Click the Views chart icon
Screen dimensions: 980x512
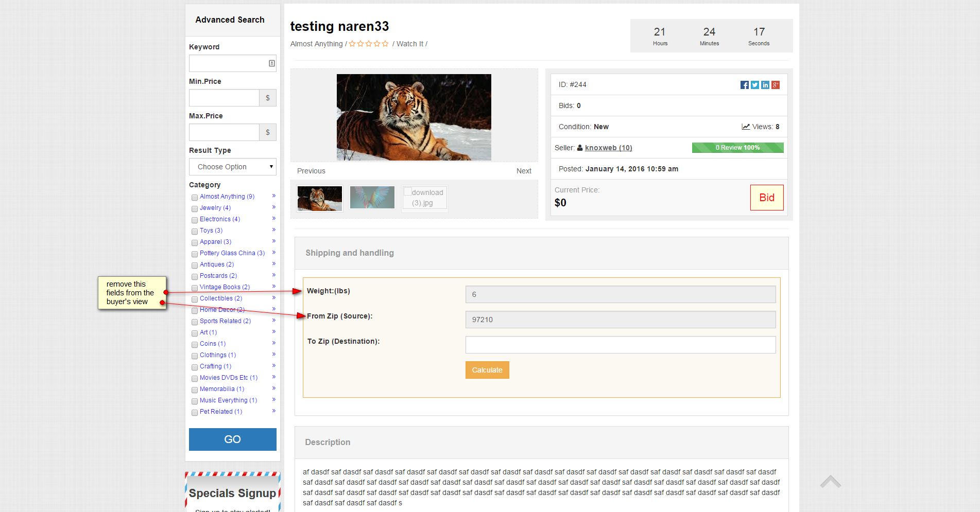pyautogui.click(x=745, y=127)
